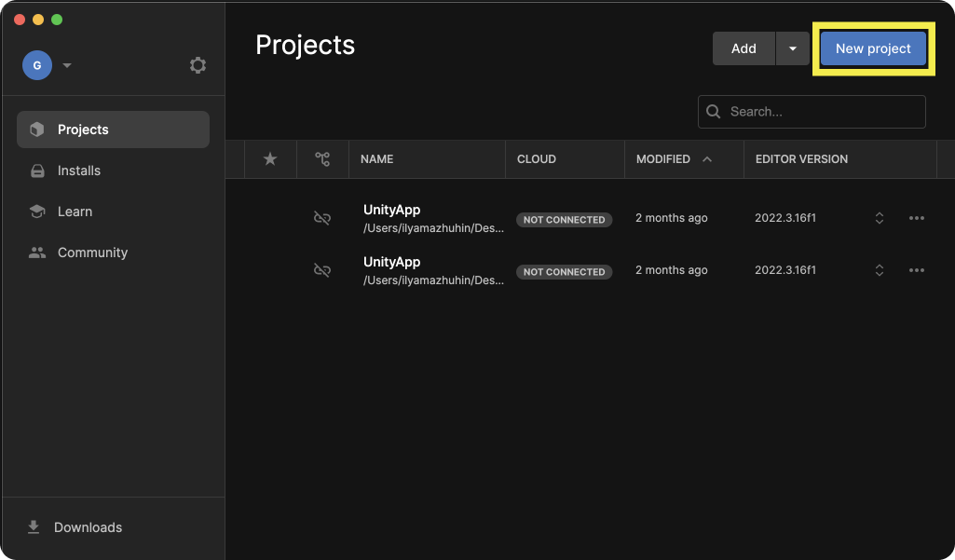Open more options for second UnityApp
The image size is (955, 560).
(x=917, y=270)
